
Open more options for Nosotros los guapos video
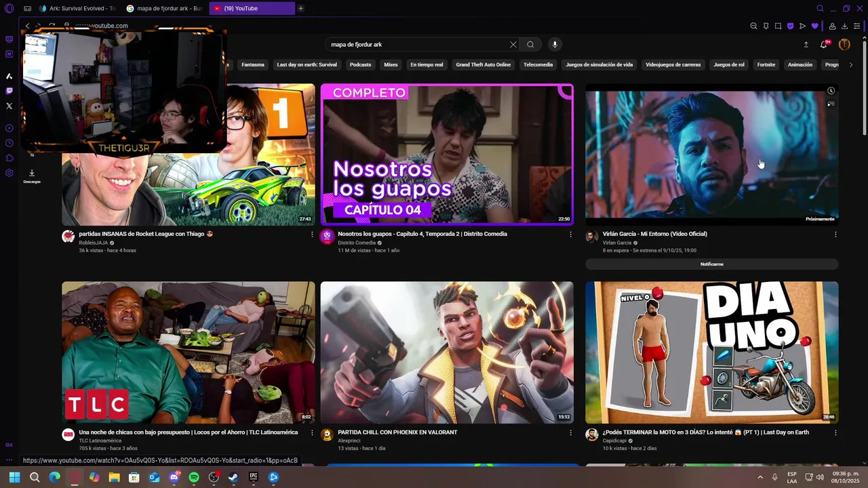pos(570,235)
